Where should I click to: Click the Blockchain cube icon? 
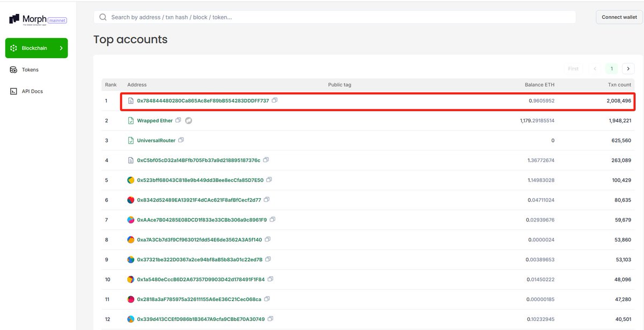(14, 48)
